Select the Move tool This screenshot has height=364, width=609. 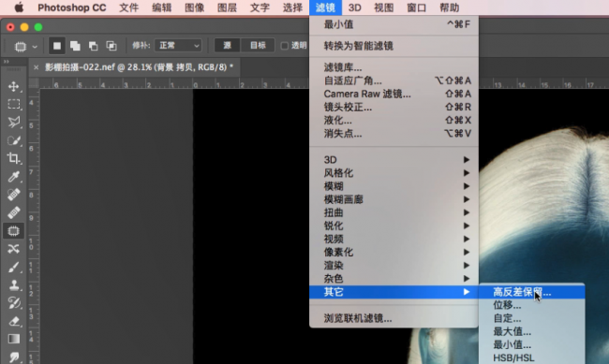tap(14, 86)
